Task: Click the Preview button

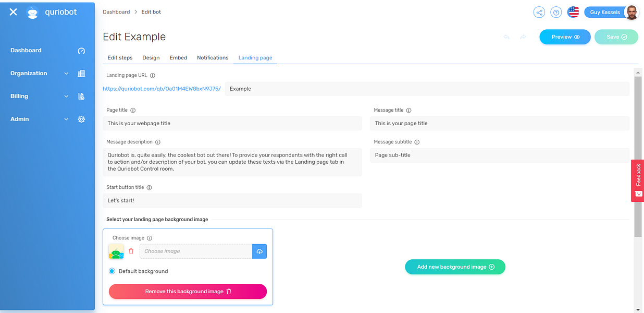Action: [x=565, y=37]
